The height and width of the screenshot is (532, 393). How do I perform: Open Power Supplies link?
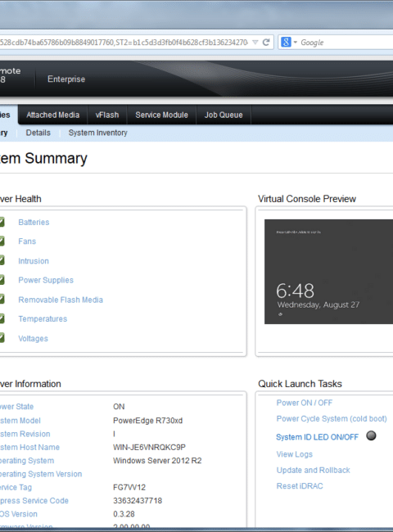[x=46, y=280]
